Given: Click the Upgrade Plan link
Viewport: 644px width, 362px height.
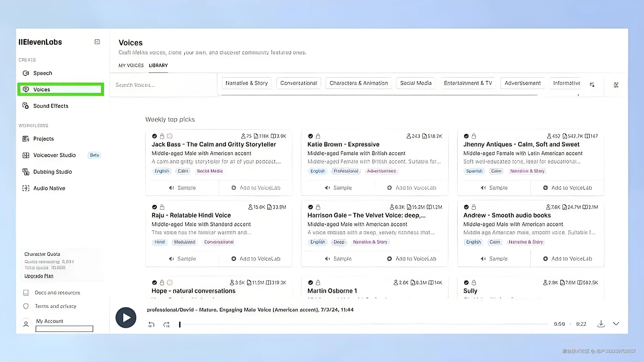Looking at the screenshot, I should (39, 276).
